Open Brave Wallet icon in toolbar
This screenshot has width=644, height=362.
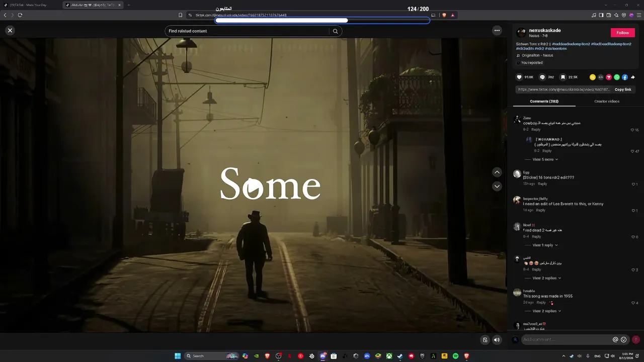(609, 15)
